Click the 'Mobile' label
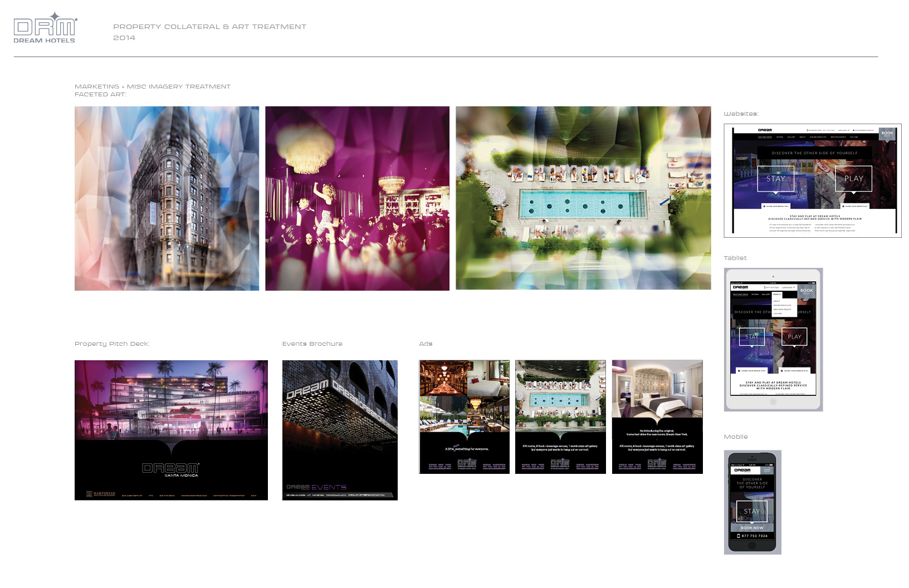Screen dimensions: 909x588 tap(736, 437)
